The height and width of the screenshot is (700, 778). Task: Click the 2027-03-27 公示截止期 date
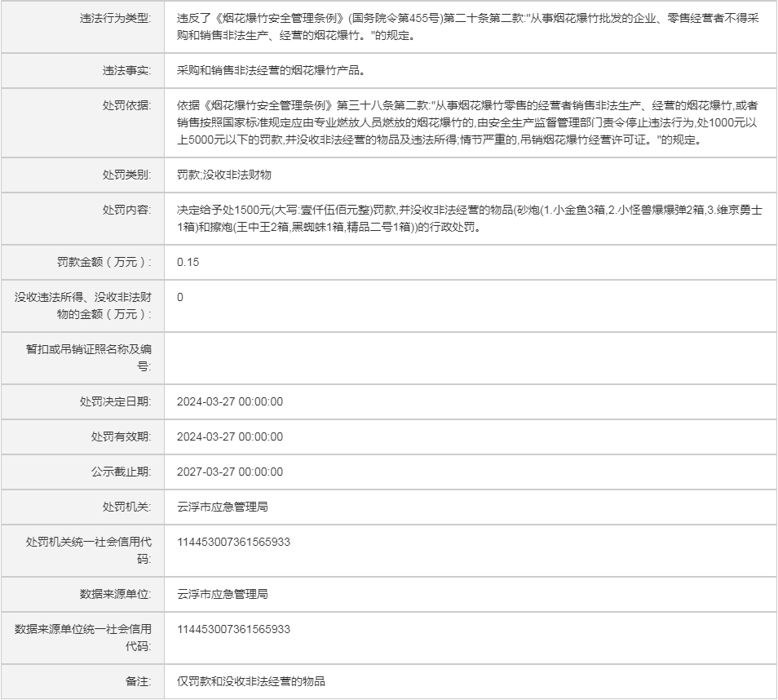click(x=229, y=472)
